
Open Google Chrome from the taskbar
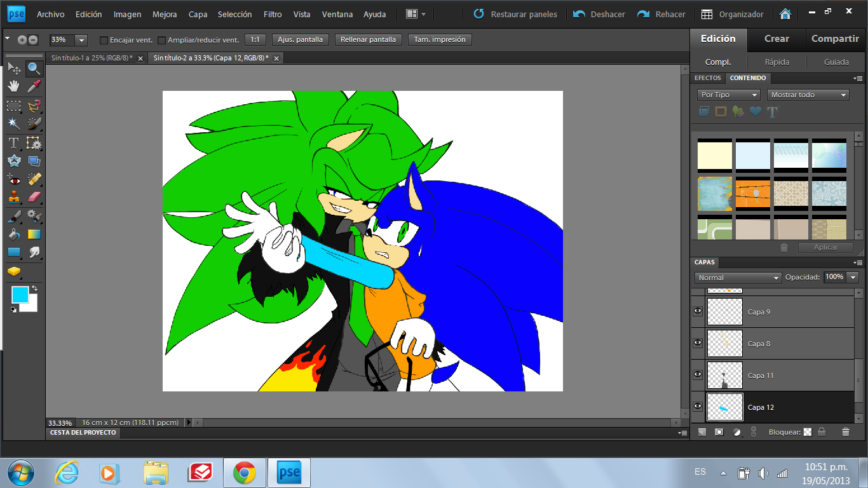coord(244,473)
